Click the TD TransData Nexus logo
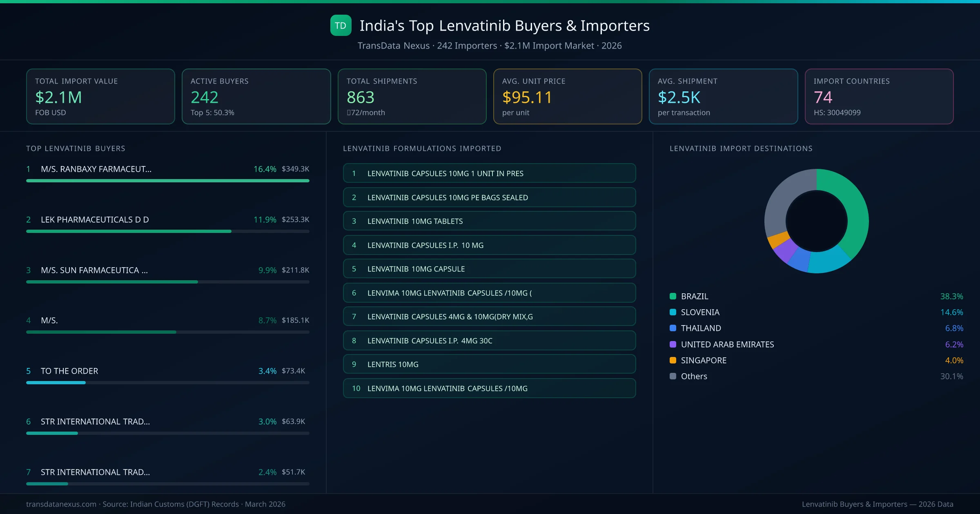The height and width of the screenshot is (514, 980). tap(341, 25)
